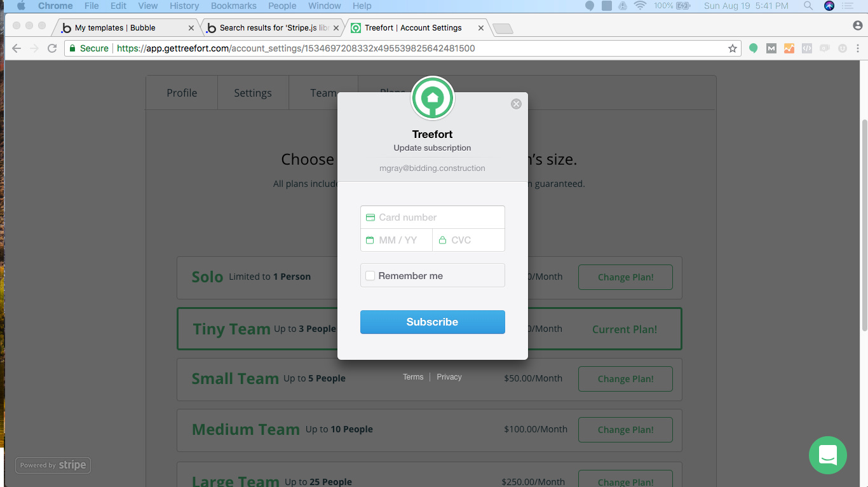Open the orange analytics chart extension

click(x=789, y=48)
